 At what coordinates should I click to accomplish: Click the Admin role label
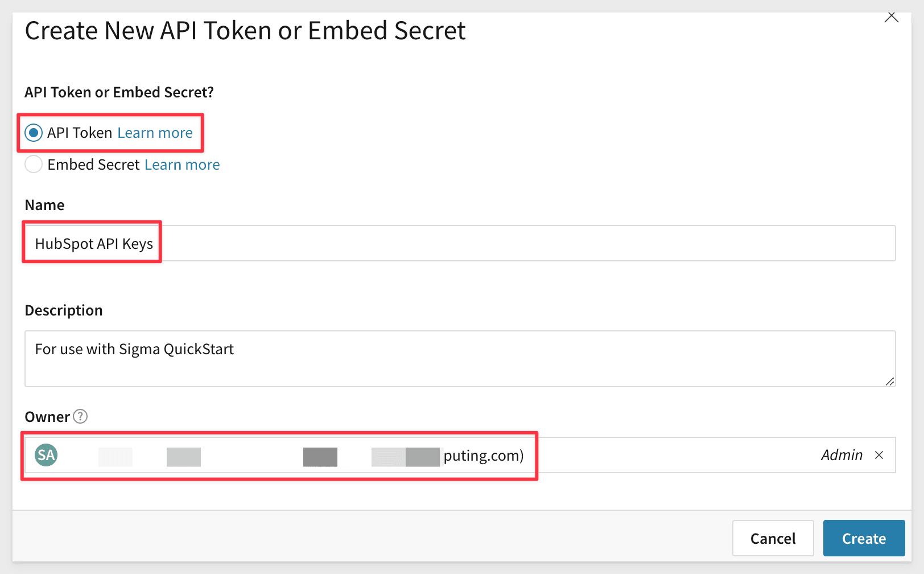[x=841, y=455]
